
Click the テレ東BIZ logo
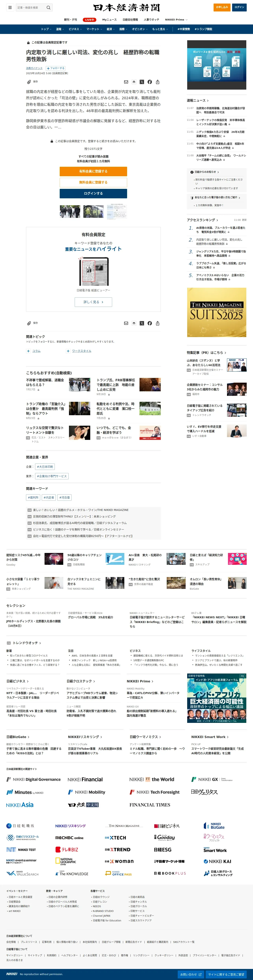67,850
